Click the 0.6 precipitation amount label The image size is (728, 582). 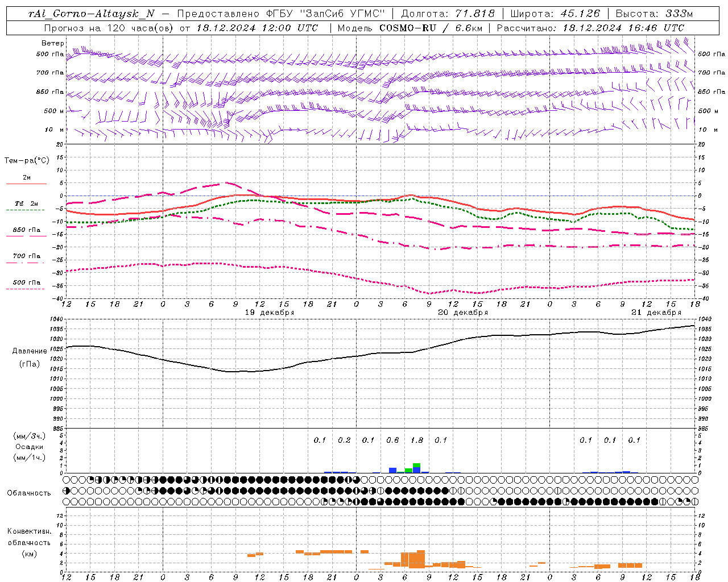[392, 440]
